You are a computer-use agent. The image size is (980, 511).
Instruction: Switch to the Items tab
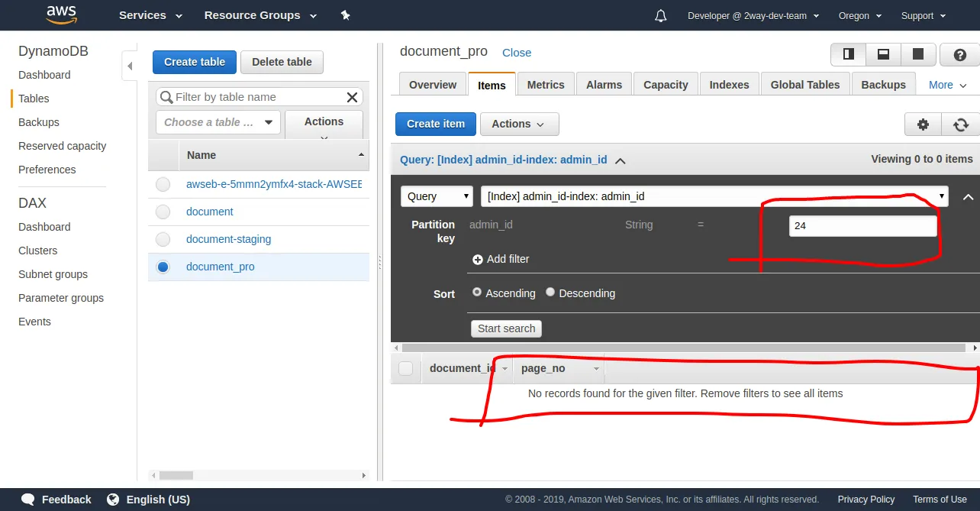pos(492,85)
